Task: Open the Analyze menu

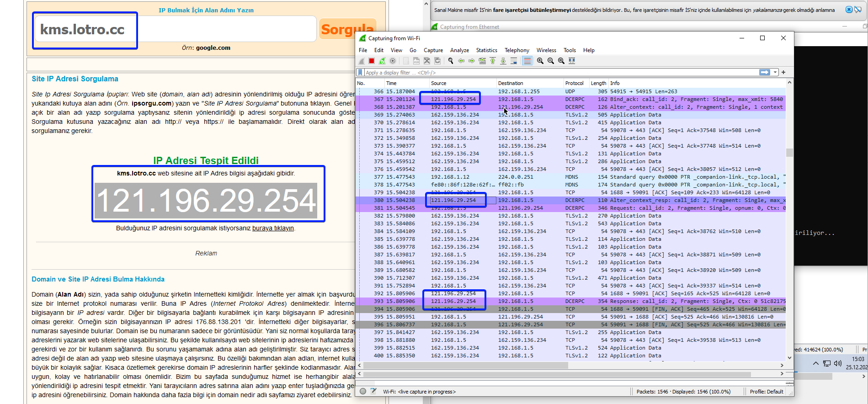Action: 459,50
